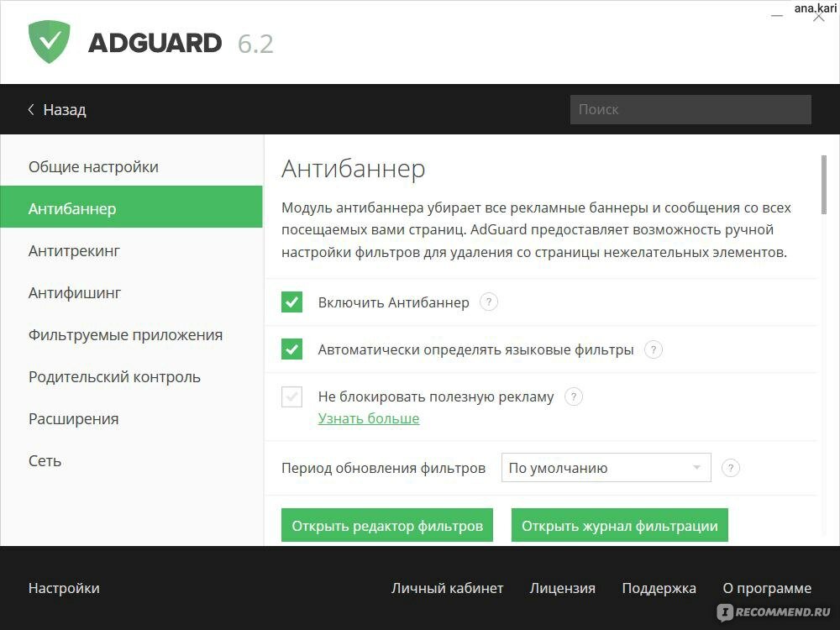840x630 pixels.
Task: Show help for Включить Антибаннер option
Action: 488,302
